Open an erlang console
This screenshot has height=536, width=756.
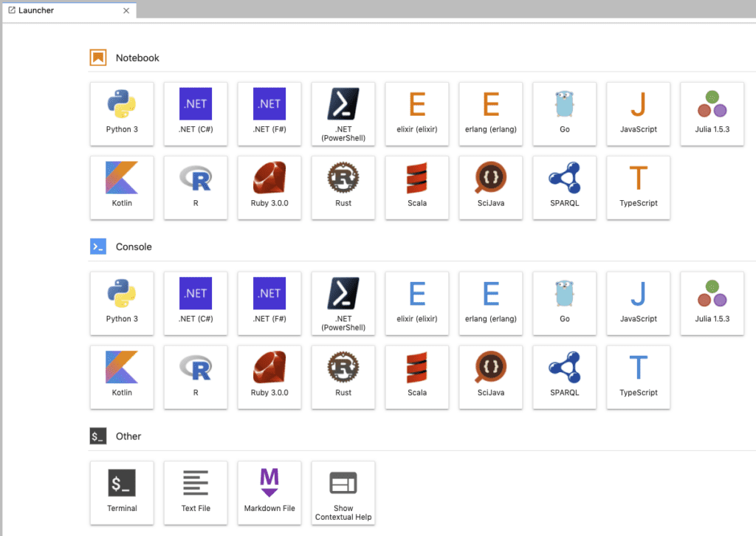tap(491, 303)
